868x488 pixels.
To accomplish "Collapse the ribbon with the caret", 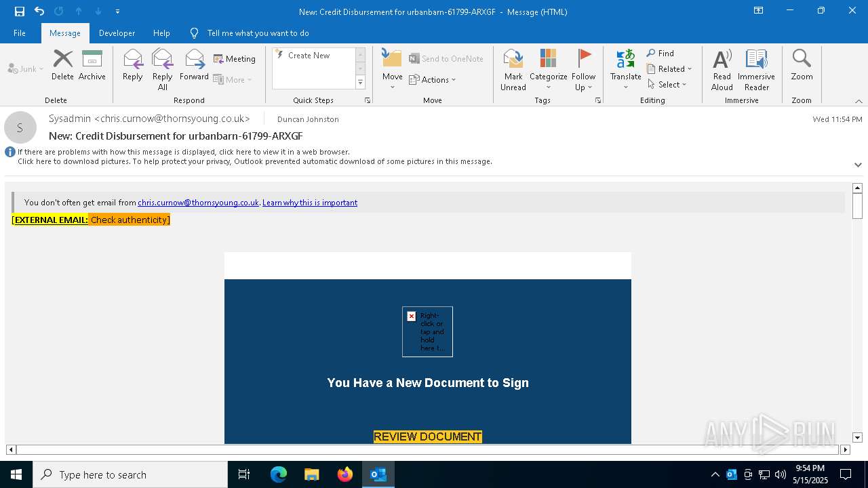I will point(858,101).
